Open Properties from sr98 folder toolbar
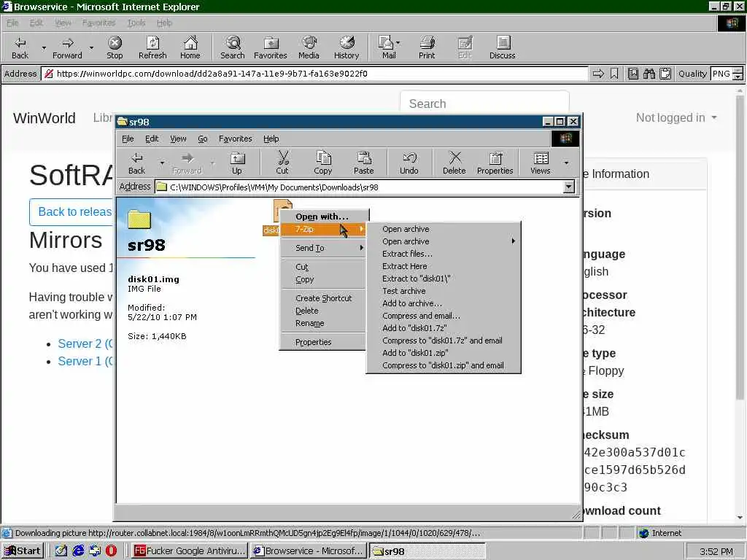The height and width of the screenshot is (560, 747). [495, 163]
